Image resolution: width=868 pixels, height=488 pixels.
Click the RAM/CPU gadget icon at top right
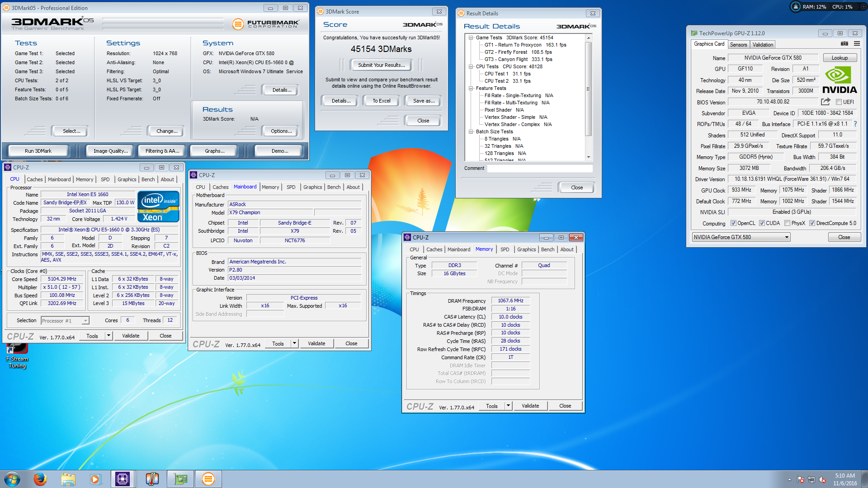(796, 7)
